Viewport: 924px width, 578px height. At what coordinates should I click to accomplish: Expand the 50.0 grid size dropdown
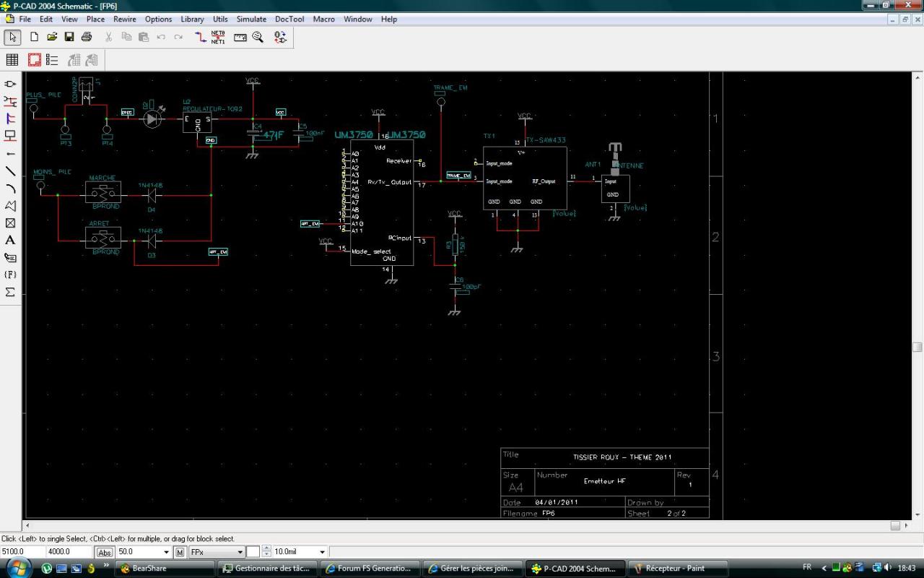click(x=167, y=552)
